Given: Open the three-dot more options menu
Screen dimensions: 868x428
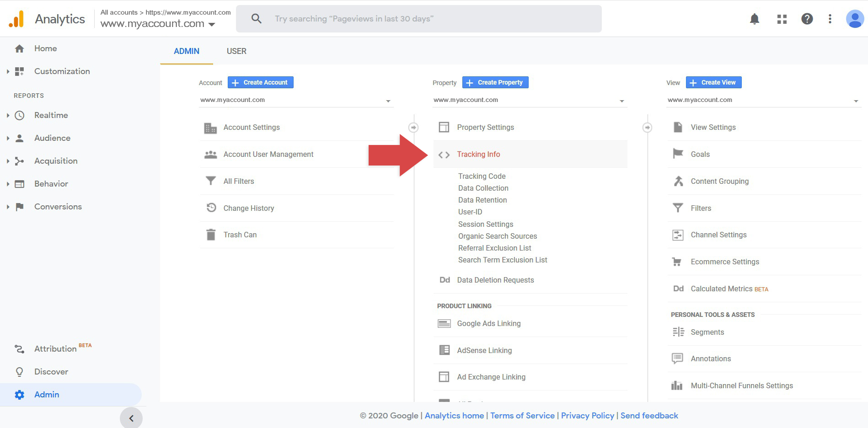Looking at the screenshot, I should tap(830, 19).
